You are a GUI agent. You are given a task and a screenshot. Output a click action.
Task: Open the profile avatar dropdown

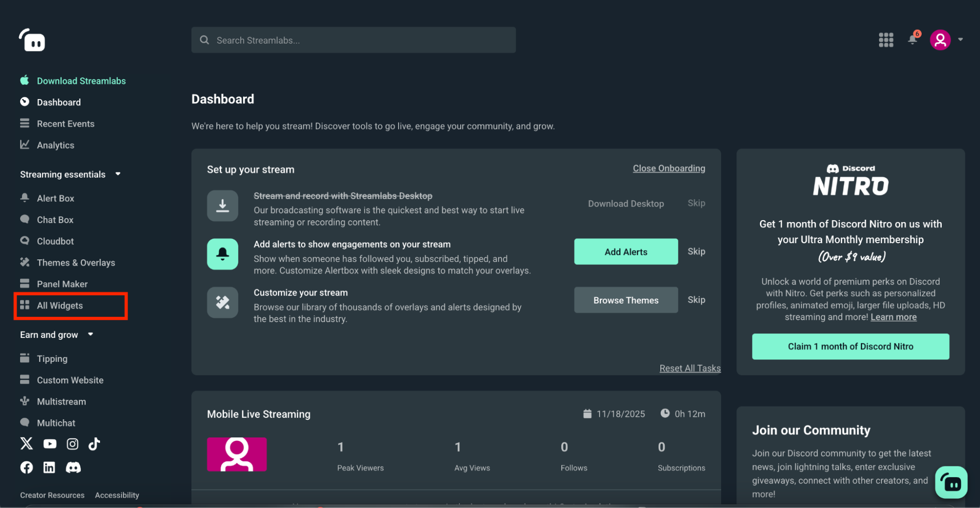tap(940, 40)
